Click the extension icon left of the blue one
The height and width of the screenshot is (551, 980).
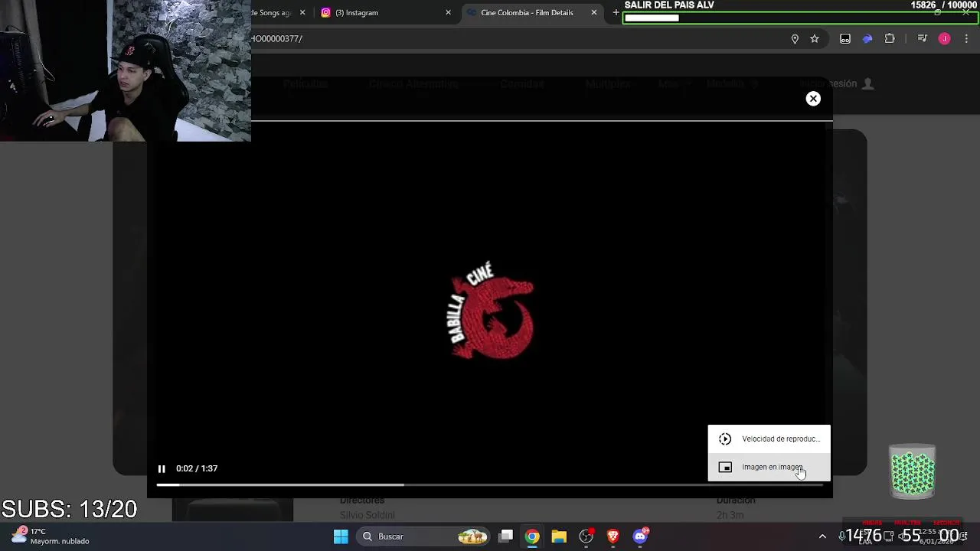pyautogui.click(x=845, y=39)
